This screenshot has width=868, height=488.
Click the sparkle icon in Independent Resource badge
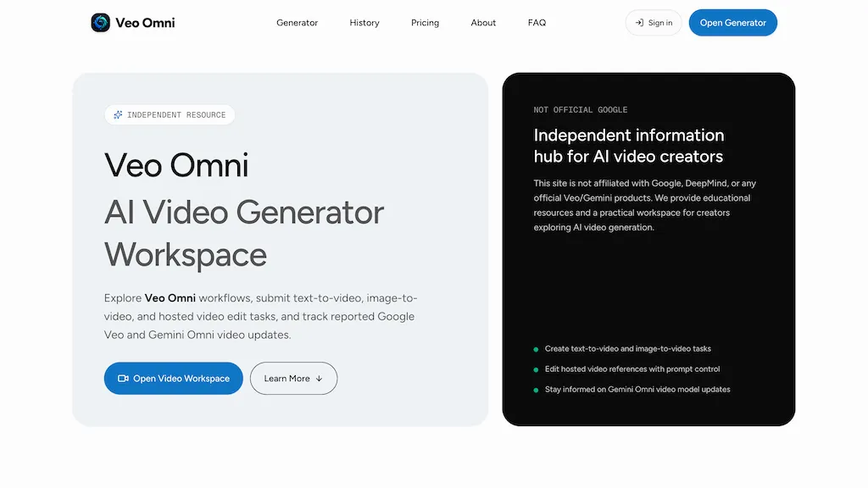[x=118, y=114]
